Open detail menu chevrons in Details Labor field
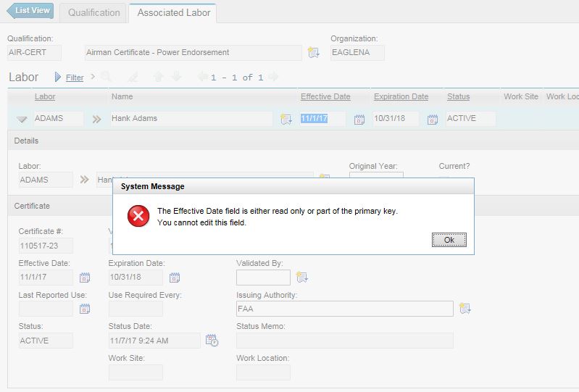This screenshot has width=579, height=392. pyautogui.click(x=84, y=180)
